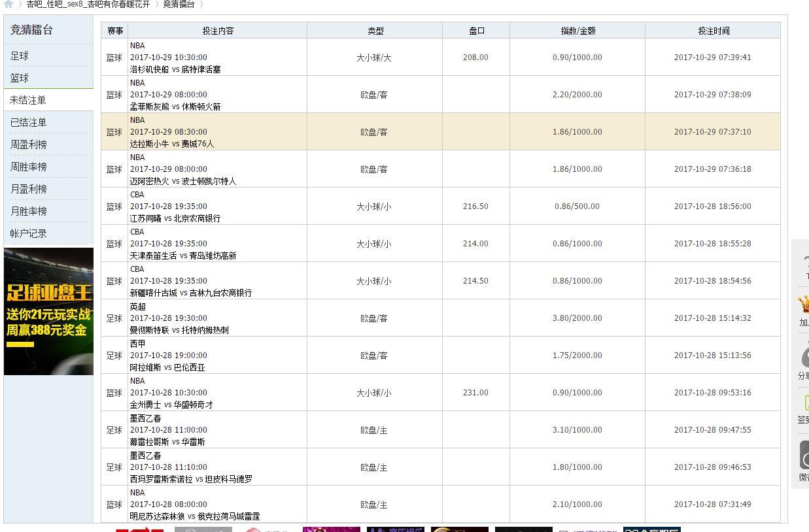
Task: Switch to the 未结注单 tab
Action: tap(28, 100)
